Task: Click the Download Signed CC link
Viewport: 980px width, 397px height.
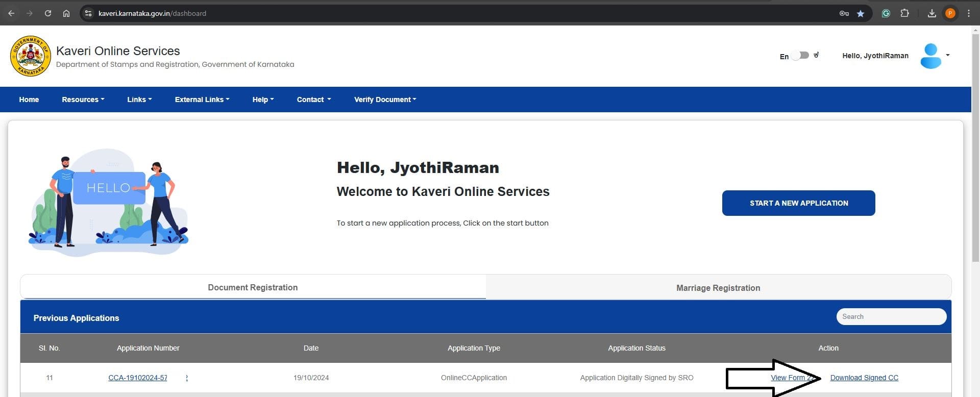Action: tap(864, 378)
